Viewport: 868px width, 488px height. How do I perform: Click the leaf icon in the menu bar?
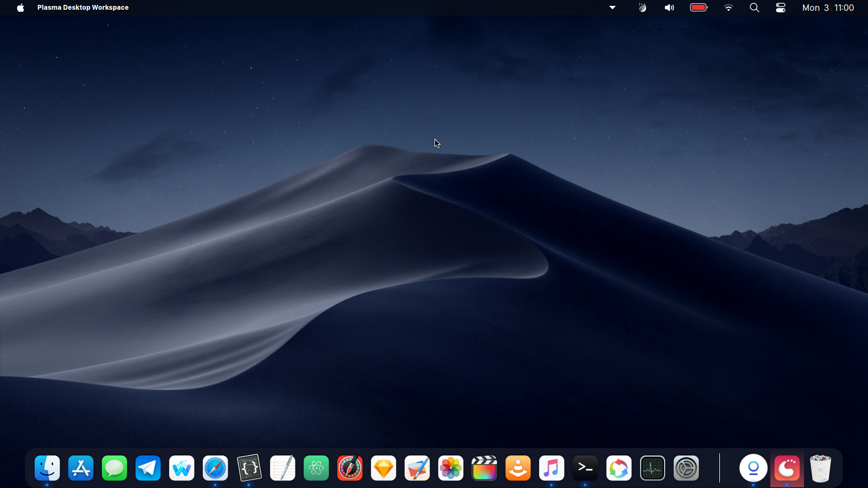point(642,8)
